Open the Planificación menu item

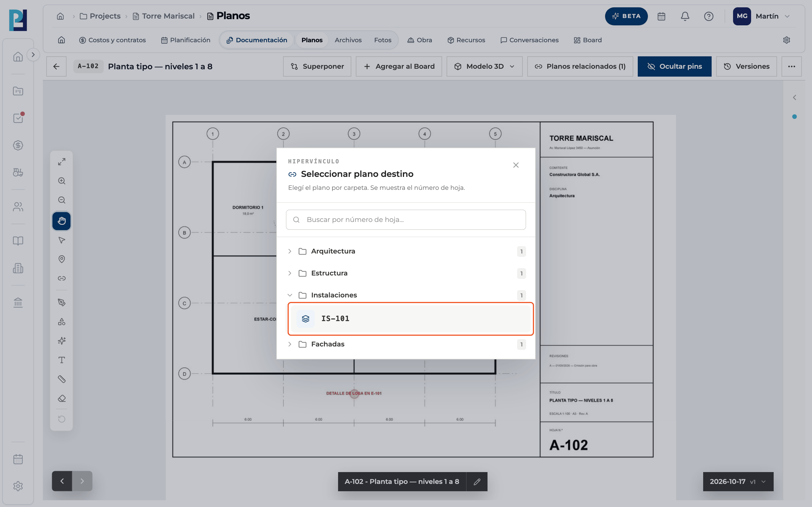point(186,40)
